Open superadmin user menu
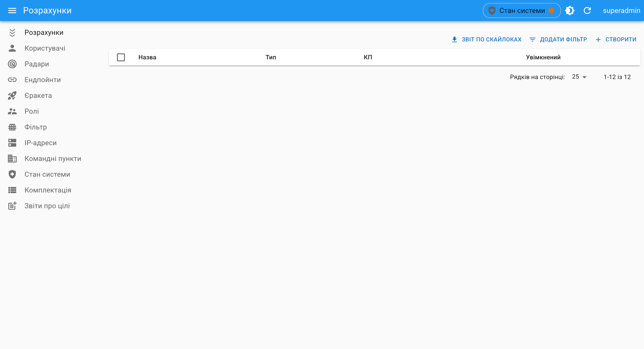This screenshot has height=349, width=644. point(621,11)
